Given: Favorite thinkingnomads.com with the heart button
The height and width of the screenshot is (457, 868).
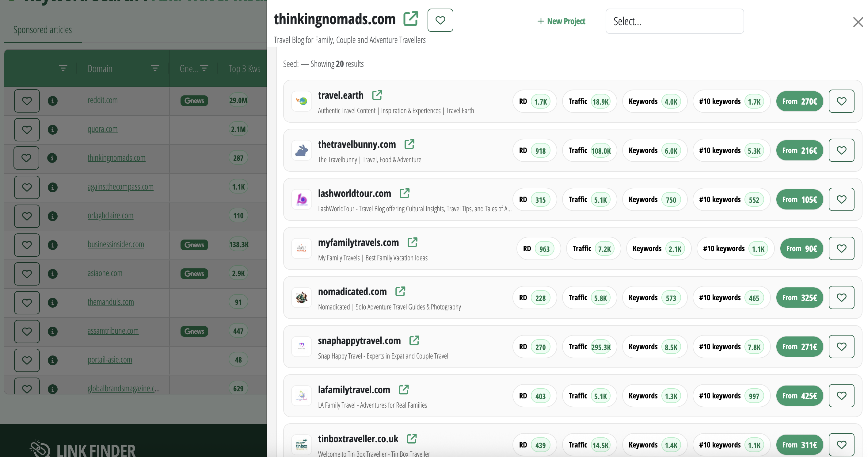Looking at the screenshot, I should click(x=440, y=20).
